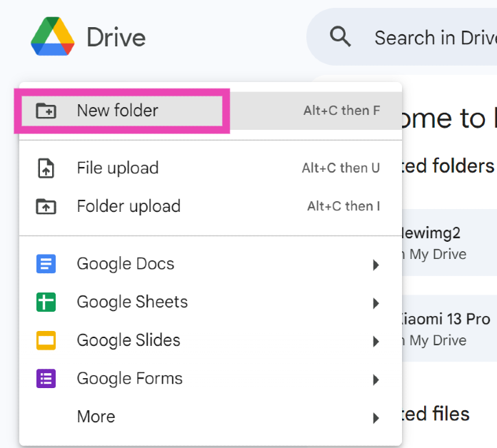Expand the Google Forms submenu arrow
The image size is (497, 448).
coord(376,380)
